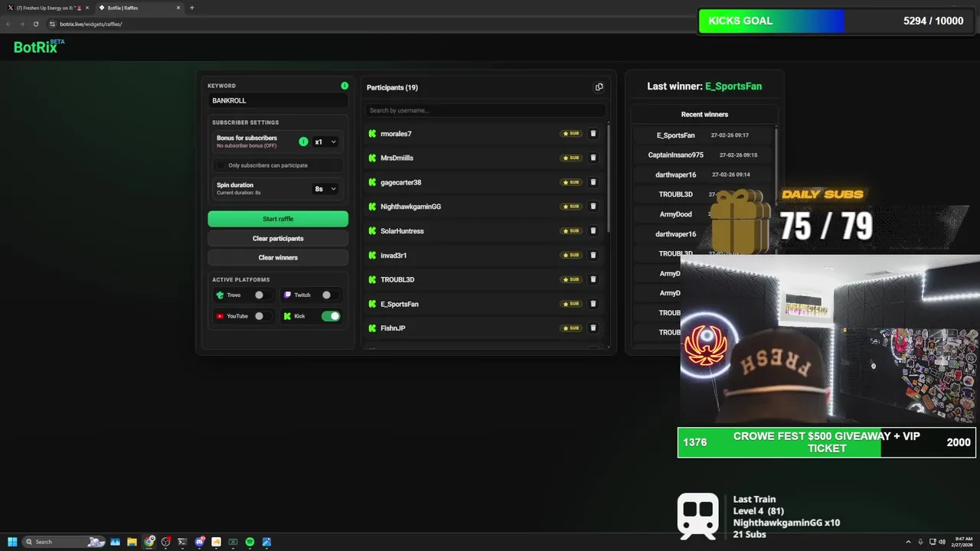
Task: Open a new browser tab
Action: pos(191,8)
